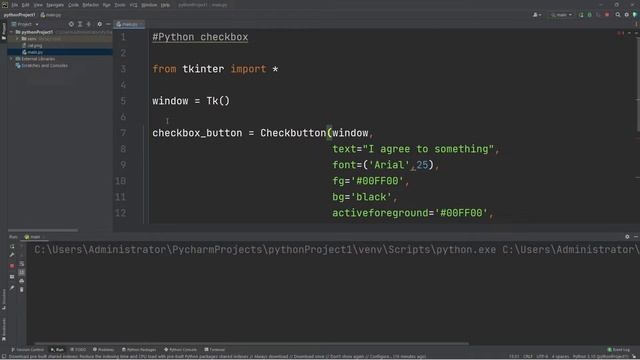Open the Code menu
640x360 pixels.
[x=73, y=5]
